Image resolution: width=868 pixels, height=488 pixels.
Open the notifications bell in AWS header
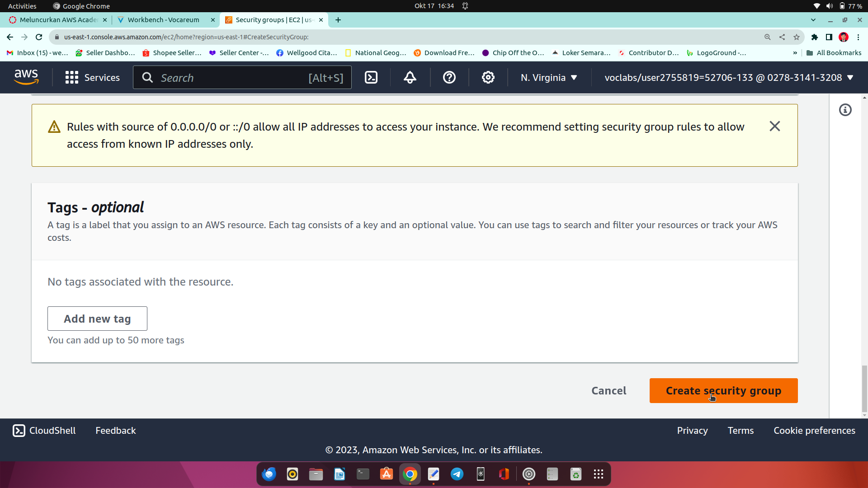tap(410, 78)
